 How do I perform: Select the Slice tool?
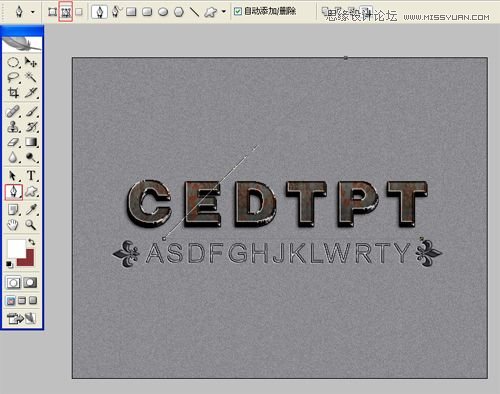click(x=31, y=92)
